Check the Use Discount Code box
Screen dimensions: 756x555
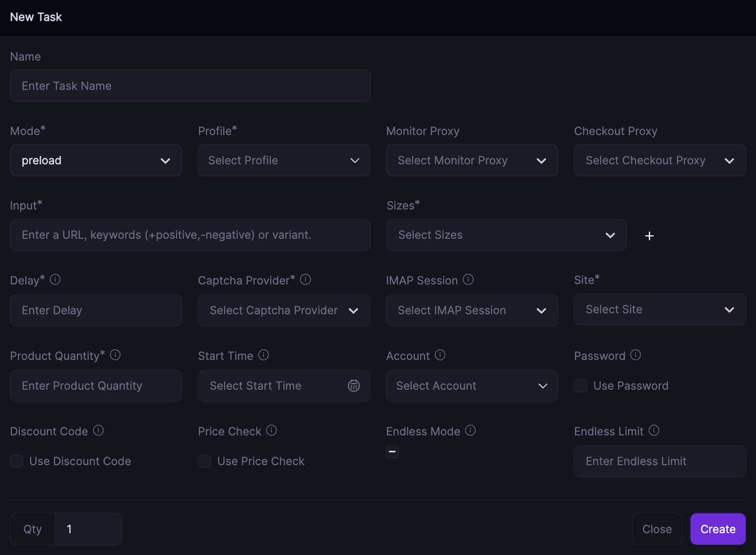pyautogui.click(x=17, y=461)
